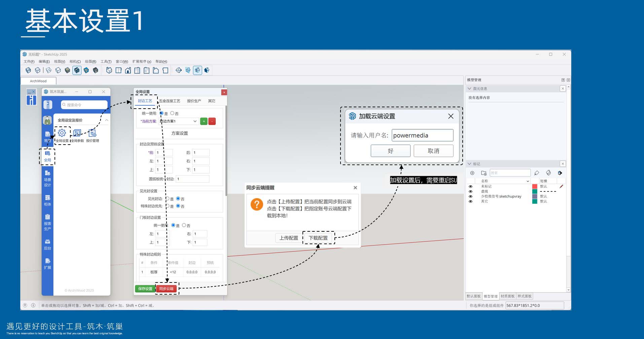644x339 pixels.
Task: Select 是 for 见光封边
Action: pos(167,199)
